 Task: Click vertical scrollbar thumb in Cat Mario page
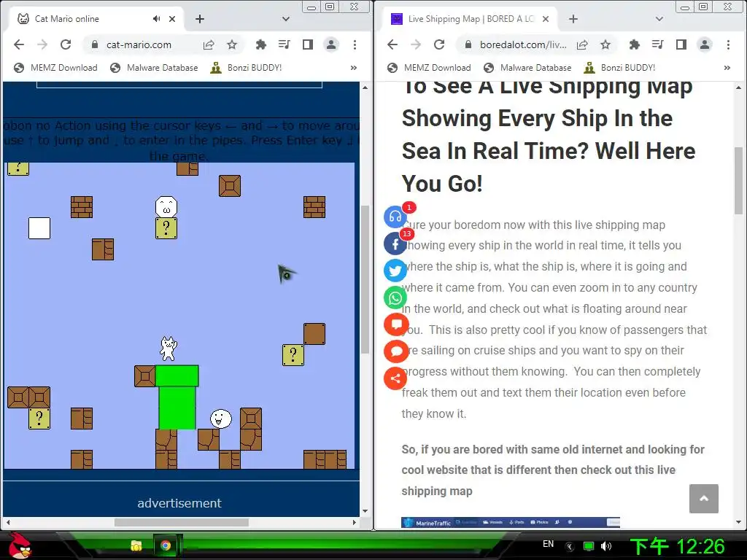[365, 279]
